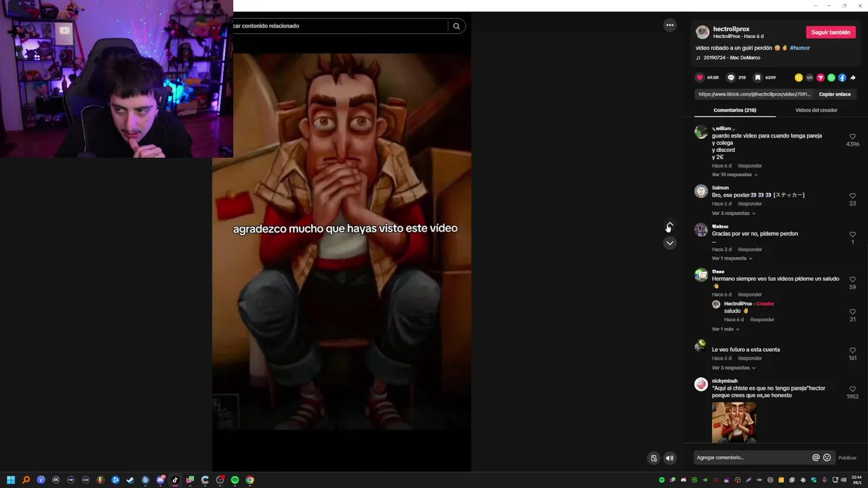This screenshot has width=868, height=488.
Task: Like HectrollProx's 'saludo' reply
Action: click(x=852, y=312)
